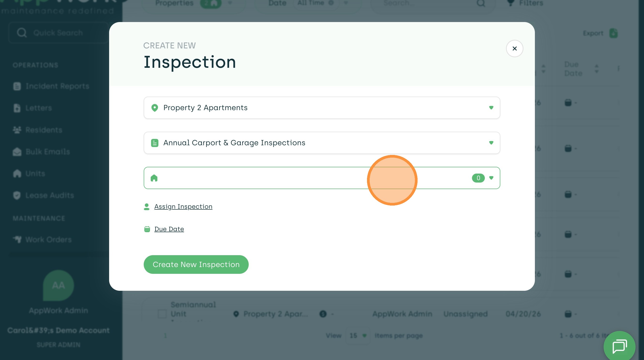Click the Due Date link
This screenshot has height=360, width=644.
pyautogui.click(x=169, y=229)
